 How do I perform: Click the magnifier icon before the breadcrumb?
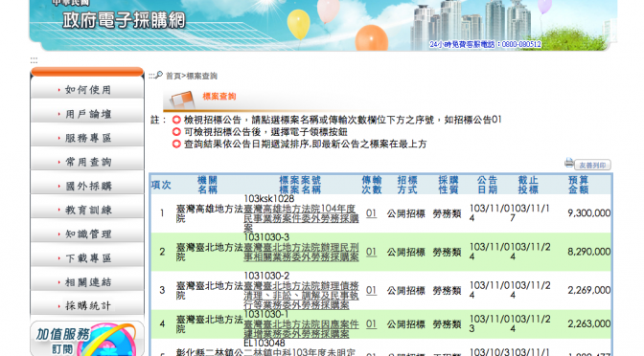pyautogui.click(x=158, y=75)
